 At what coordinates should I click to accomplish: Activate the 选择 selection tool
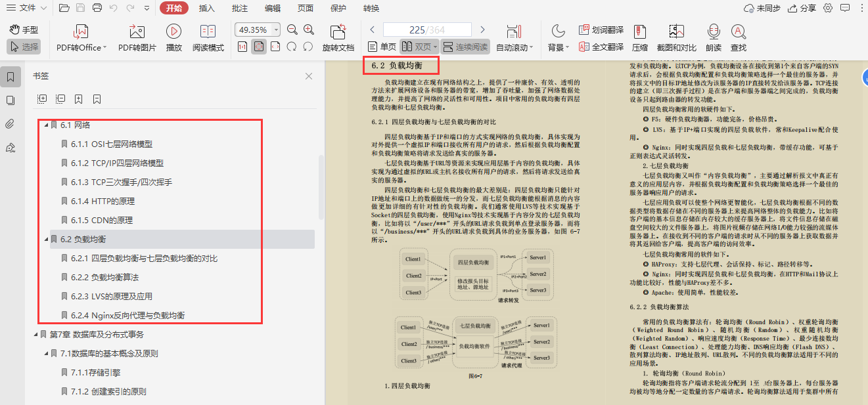(x=24, y=47)
